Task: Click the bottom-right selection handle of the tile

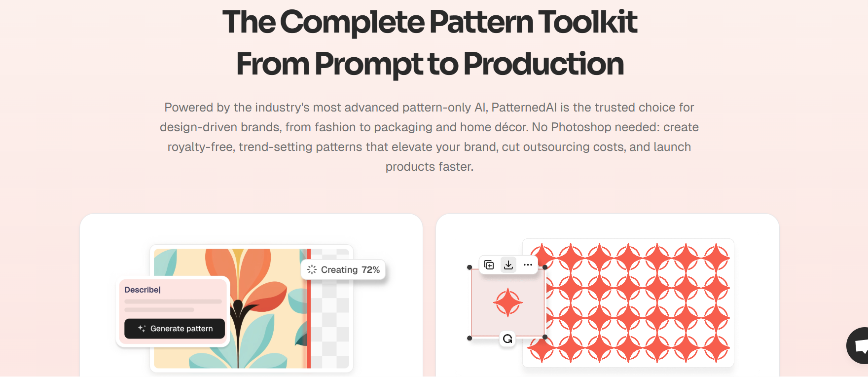Action: tap(545, 337)
